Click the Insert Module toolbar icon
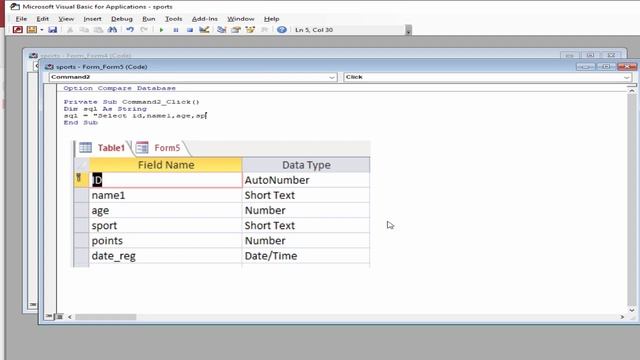This screenshot has width=640, height=360. click(x=31, y=30)
